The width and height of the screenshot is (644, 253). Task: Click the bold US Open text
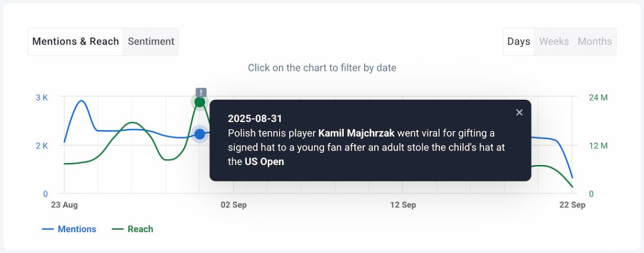(x=264, y=162)
